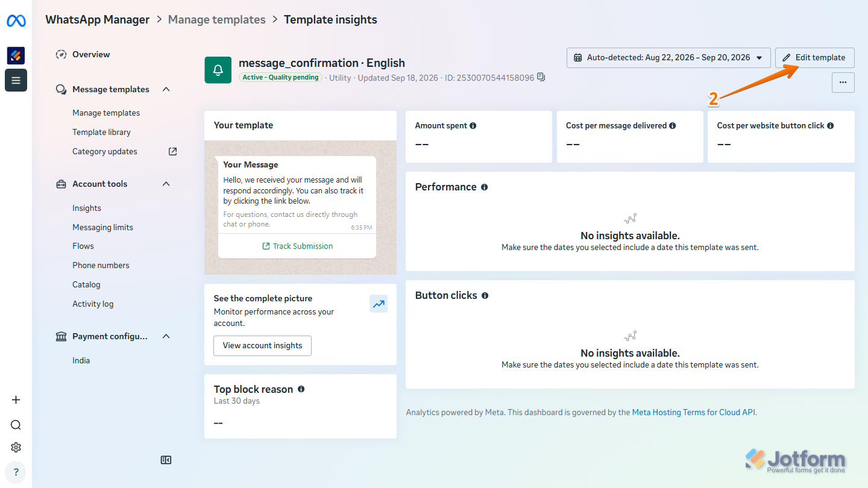Collapse the Payment configuration section
The width and height of the screenshot is (868, 488).
tap(166, 336)
